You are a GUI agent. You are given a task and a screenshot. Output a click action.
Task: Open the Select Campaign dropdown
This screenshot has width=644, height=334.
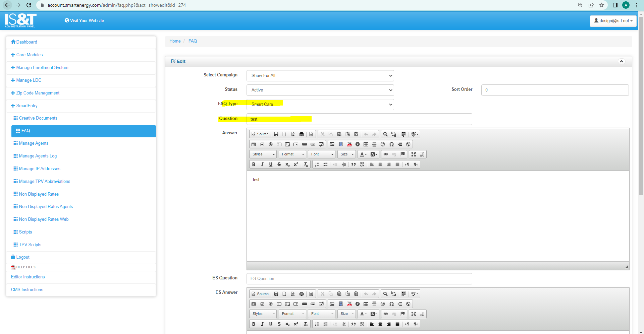tap(320, 76)
